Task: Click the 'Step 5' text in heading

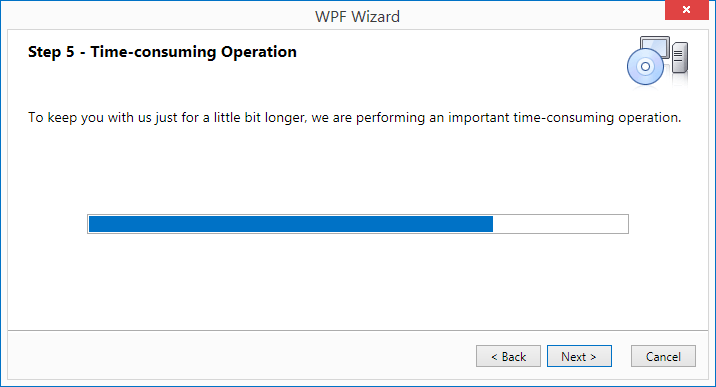Action: 51,52
